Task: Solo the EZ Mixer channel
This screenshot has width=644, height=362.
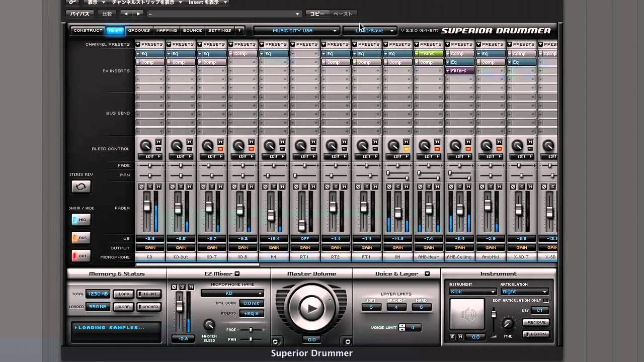Action: click(182, 287)
